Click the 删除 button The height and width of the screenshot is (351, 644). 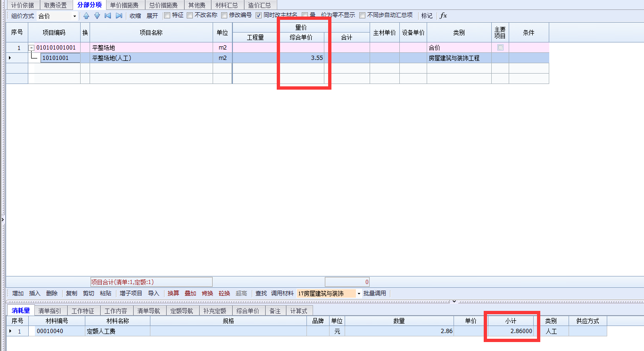pos(52,293)
